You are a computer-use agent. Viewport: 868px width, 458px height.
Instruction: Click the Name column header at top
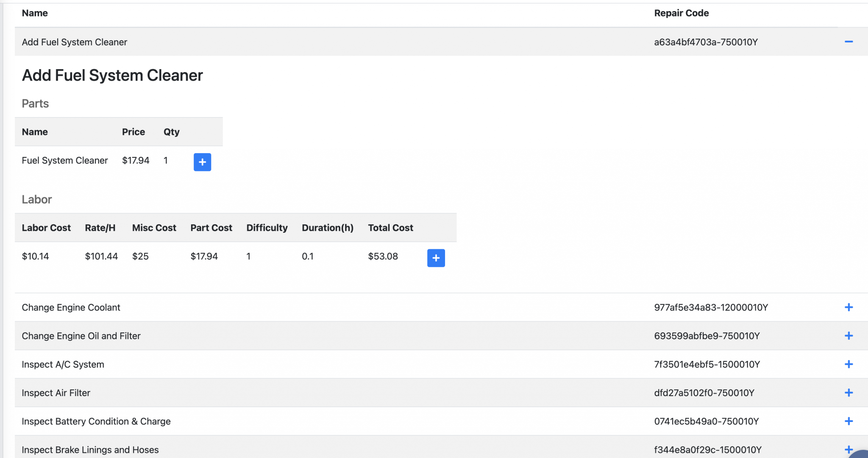(35, 13)
